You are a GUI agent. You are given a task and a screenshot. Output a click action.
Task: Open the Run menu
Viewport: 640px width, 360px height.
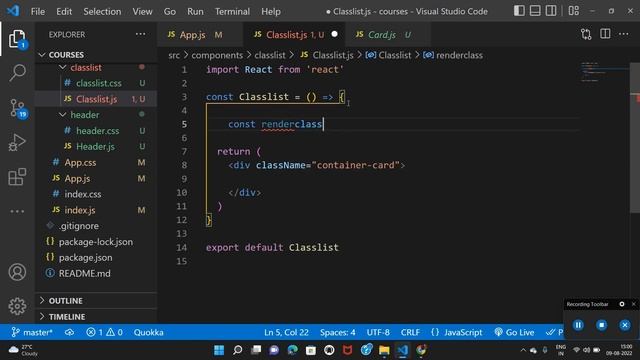[x=195, y=11]
